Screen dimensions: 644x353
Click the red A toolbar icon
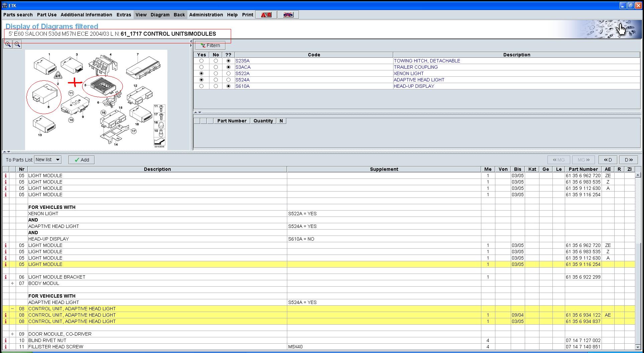coord(266,15)
